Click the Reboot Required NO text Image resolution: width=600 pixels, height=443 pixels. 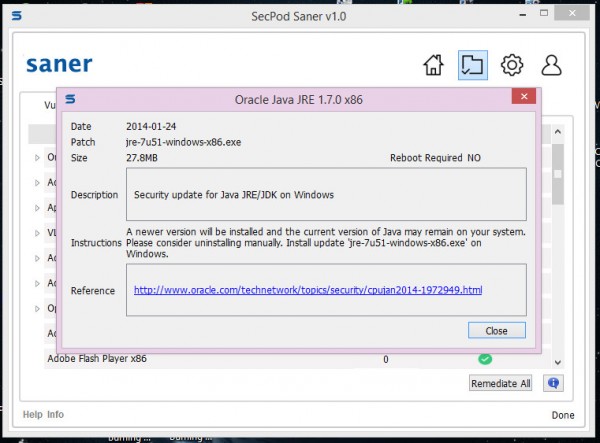click(435, 158)
